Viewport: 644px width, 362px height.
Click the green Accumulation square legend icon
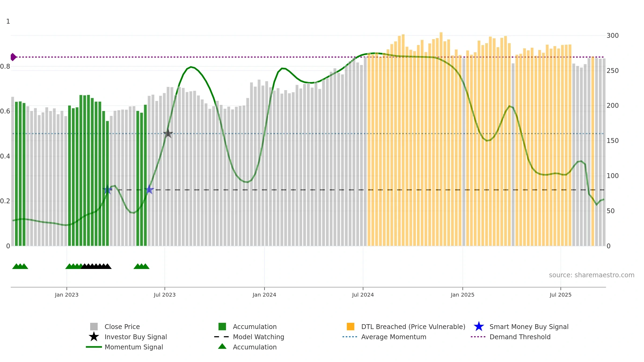coord(222,327)
